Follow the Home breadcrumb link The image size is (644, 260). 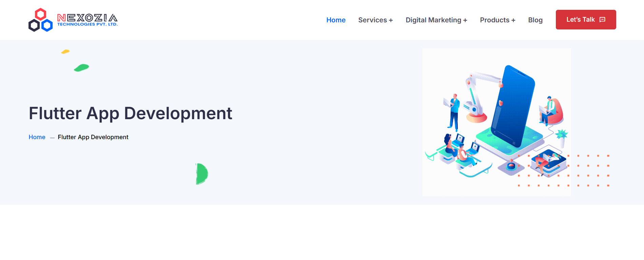[37, 137]
